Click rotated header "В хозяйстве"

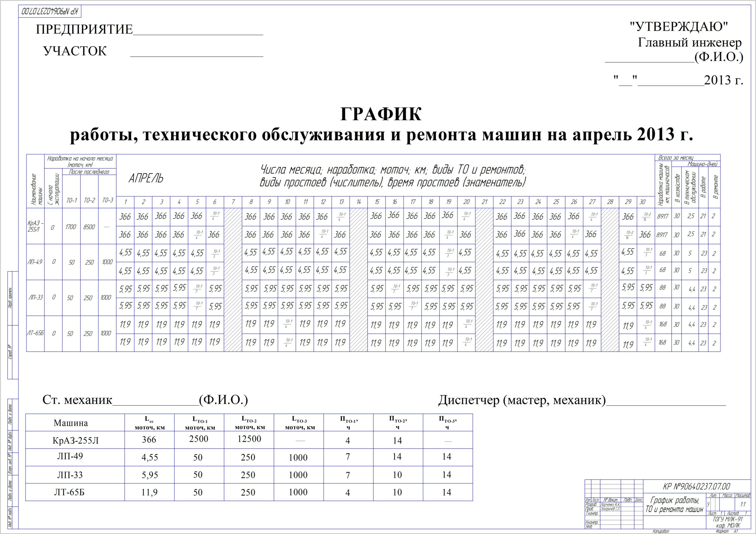[x=677, y=188]
